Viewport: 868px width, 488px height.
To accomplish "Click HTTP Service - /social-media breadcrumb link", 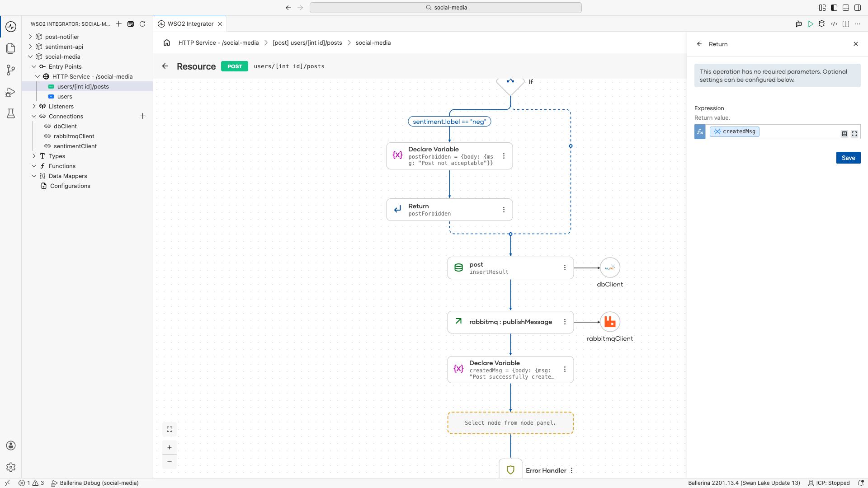I will [218, 42].
